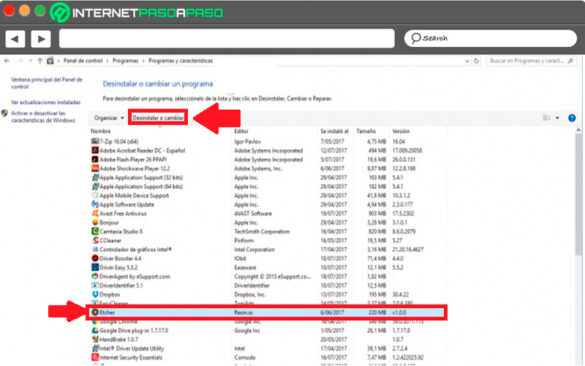585x366 pixels.
Task: Sort by the Nombre column header
Action: click(101, 131)
